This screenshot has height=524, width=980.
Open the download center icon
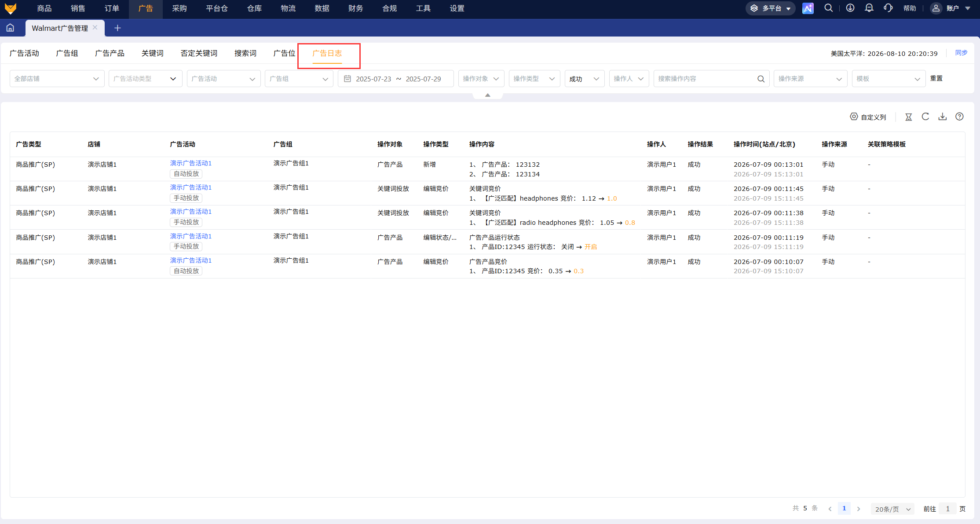[850, 8]
